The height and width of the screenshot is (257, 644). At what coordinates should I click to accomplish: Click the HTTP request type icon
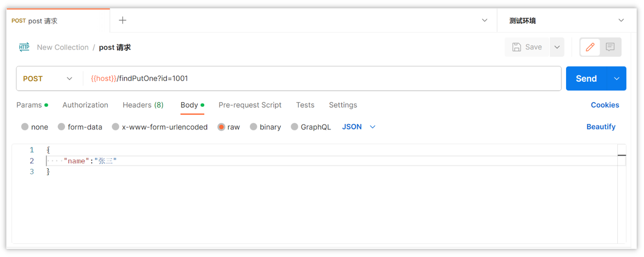tap(24, 47)
